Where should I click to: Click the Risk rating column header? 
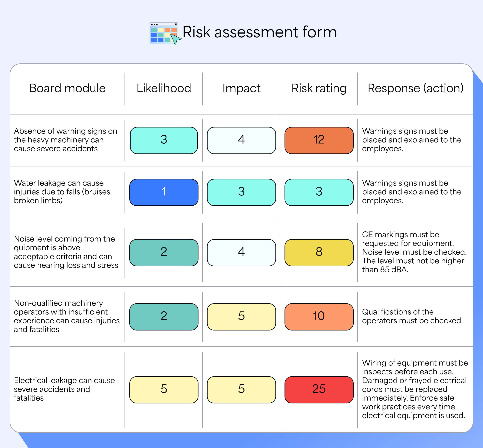[319, 89]
